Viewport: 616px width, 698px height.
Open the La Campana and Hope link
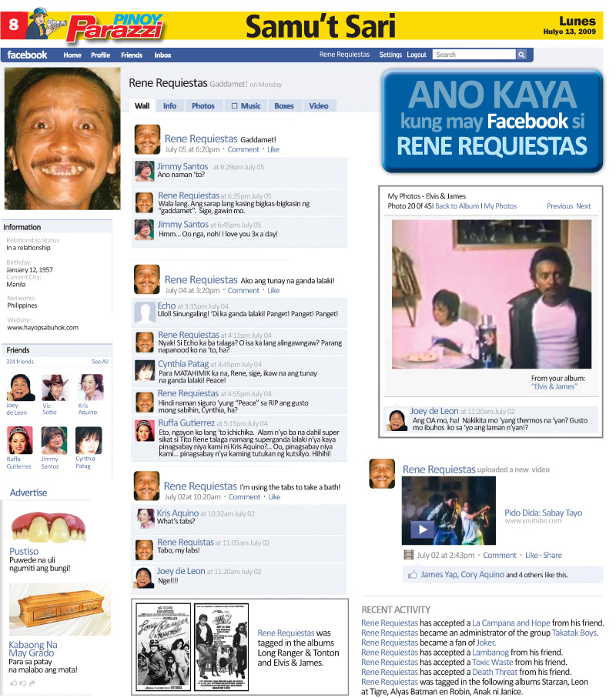[x=511, y=623]
